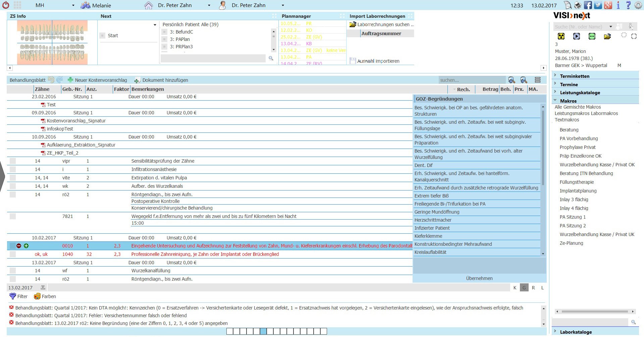Screen dimensions: 644x337
Task: Expand the Laborkataloge section
Action: coord(576,332)
